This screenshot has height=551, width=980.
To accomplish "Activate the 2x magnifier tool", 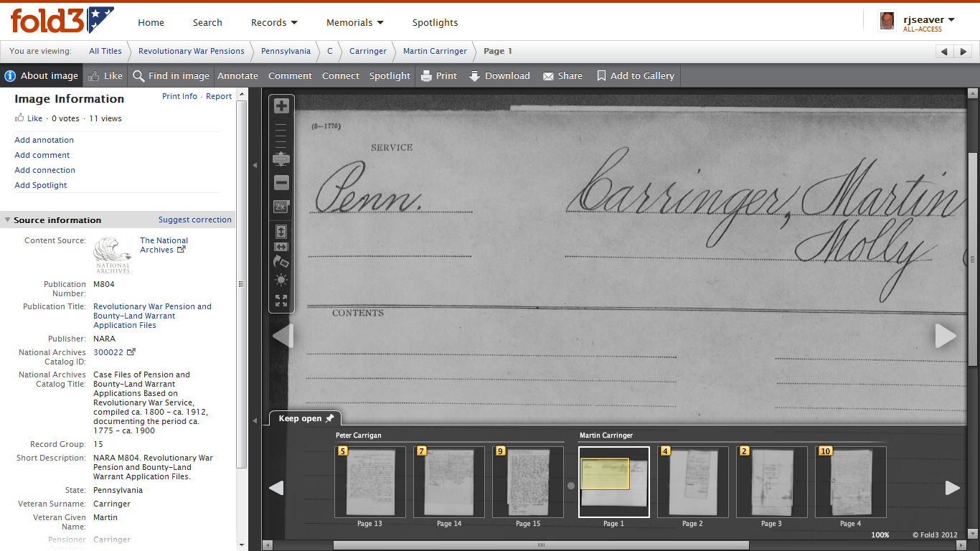I will (281, 207).
